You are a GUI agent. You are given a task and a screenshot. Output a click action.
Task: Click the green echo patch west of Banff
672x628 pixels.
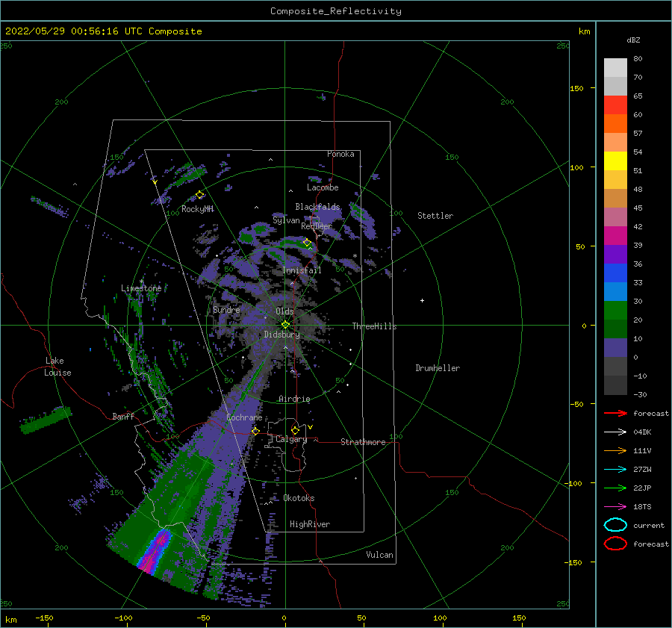[x=46, y=420]
